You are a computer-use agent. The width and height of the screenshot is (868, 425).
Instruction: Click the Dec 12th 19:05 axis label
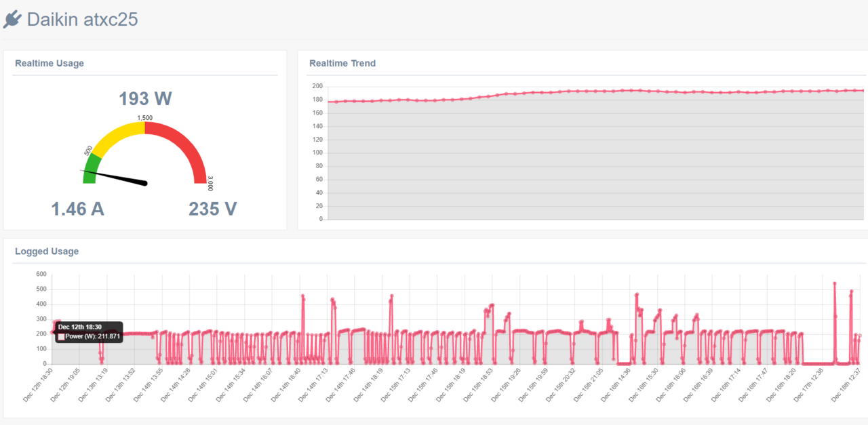pos(66,385)
